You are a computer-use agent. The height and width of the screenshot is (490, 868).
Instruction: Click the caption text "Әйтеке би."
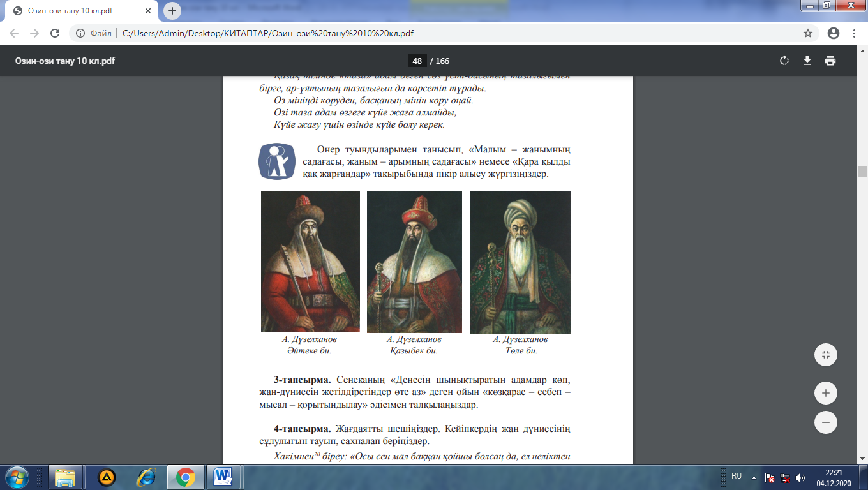tap(310, 350)
